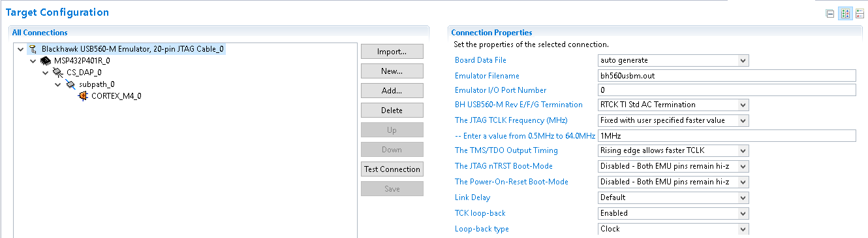
Task: Collapse the Blackhawk USB560-M connection tree
Action: click(21, 49)
